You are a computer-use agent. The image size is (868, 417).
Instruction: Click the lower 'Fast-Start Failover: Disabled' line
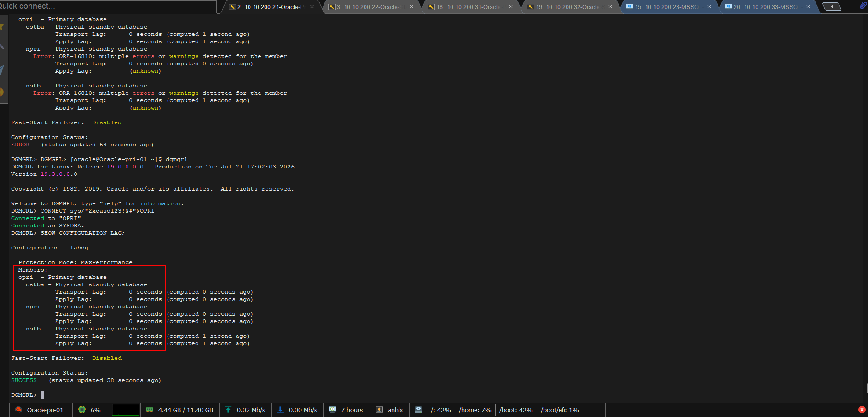pos(66,358)
